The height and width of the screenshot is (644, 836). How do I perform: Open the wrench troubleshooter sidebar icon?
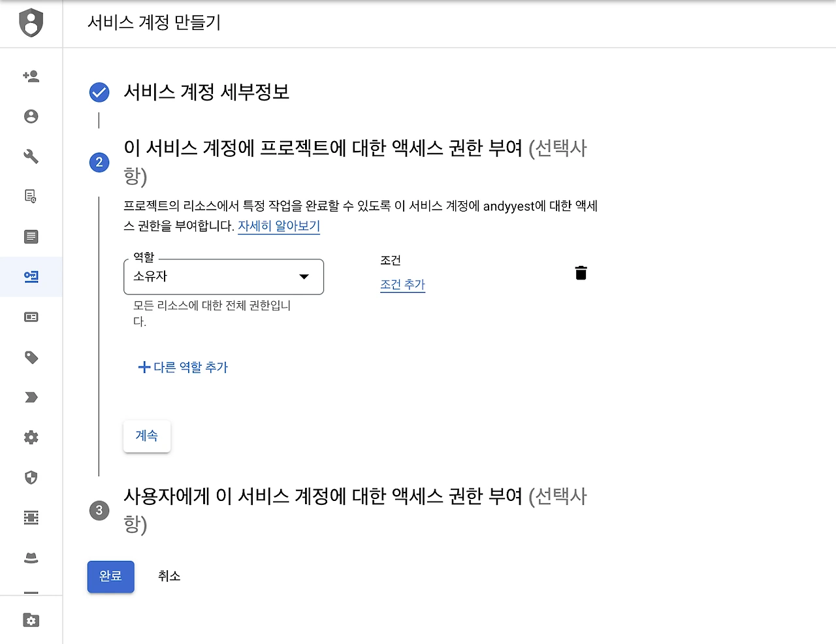tap(31, 156)
